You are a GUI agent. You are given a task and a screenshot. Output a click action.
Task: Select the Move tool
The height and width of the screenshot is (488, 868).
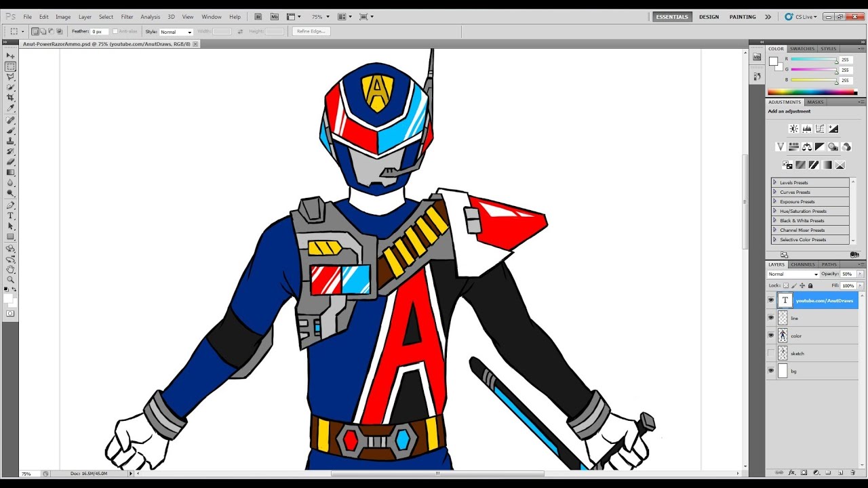click(x=10, y=56)
